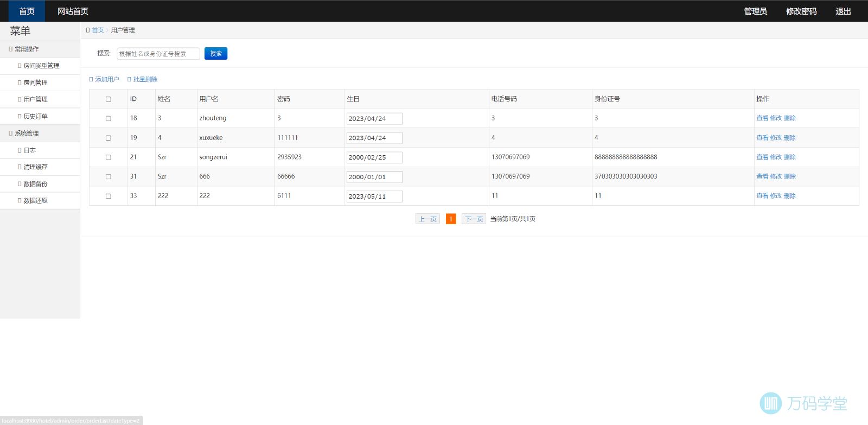Check the box for user ID 19
Image resolution: width=868 pixels, height=425 pixels.
pyautogui.click(x=108, y=138)
